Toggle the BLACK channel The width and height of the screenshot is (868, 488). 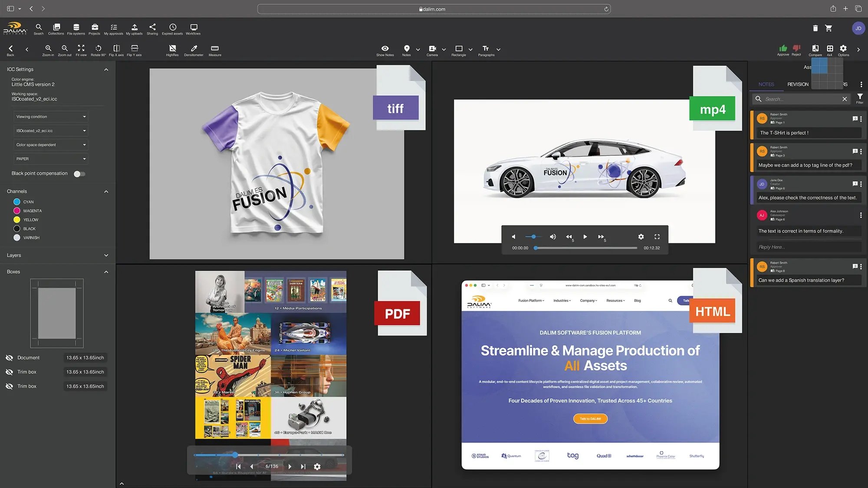[17, 229]
